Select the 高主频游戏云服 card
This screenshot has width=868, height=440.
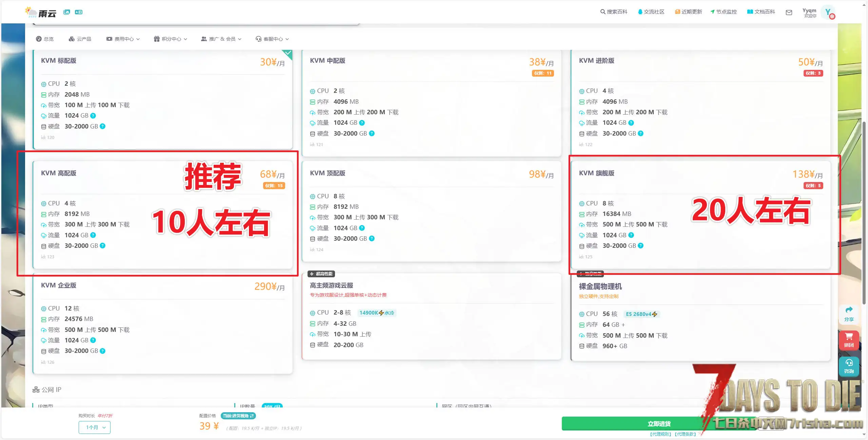[x=432, y=316]
